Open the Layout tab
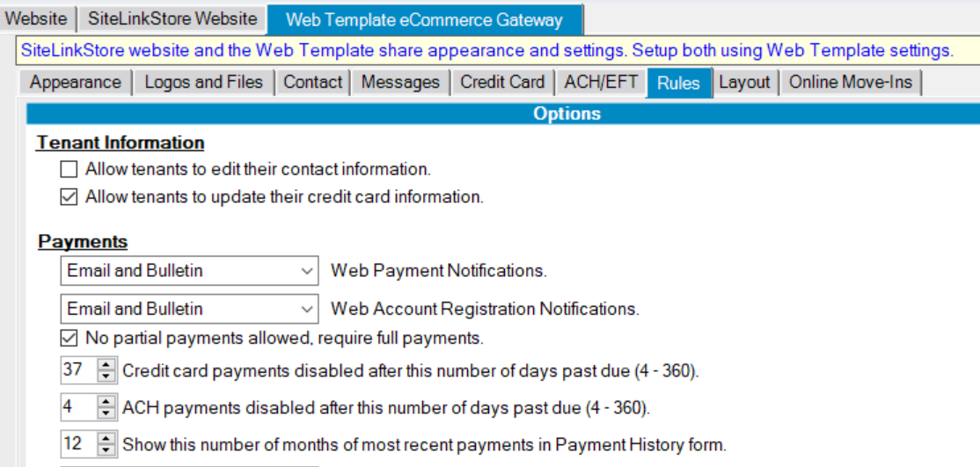The width and height of the screenshot is (980, 467). [744, 83]
